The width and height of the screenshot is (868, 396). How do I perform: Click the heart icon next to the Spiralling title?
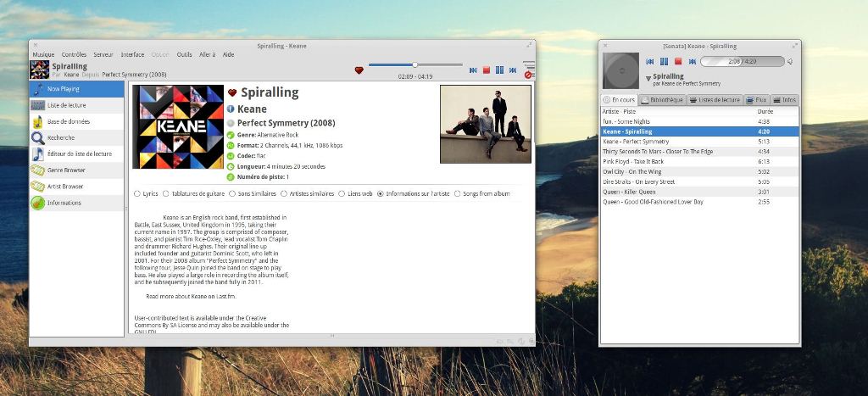[232, 93]
